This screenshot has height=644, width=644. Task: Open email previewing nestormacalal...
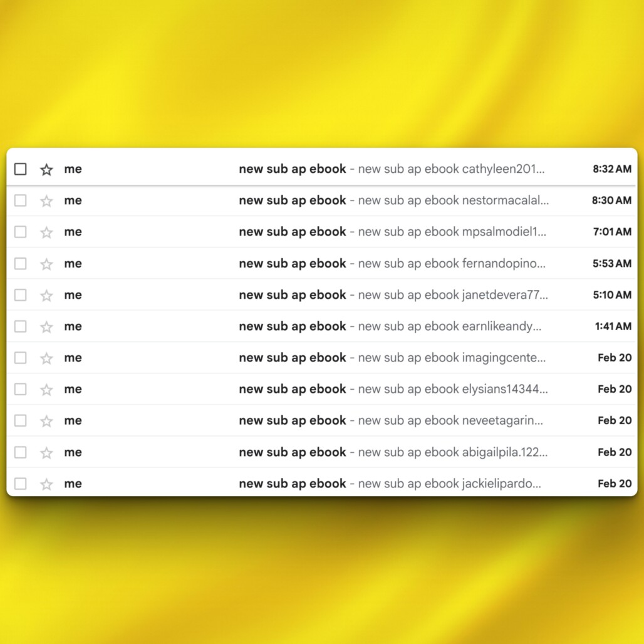[x=322, y=200]
